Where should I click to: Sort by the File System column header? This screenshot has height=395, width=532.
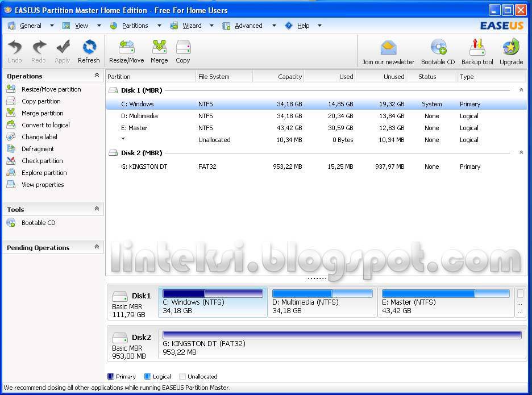click(x=225, y=77)
